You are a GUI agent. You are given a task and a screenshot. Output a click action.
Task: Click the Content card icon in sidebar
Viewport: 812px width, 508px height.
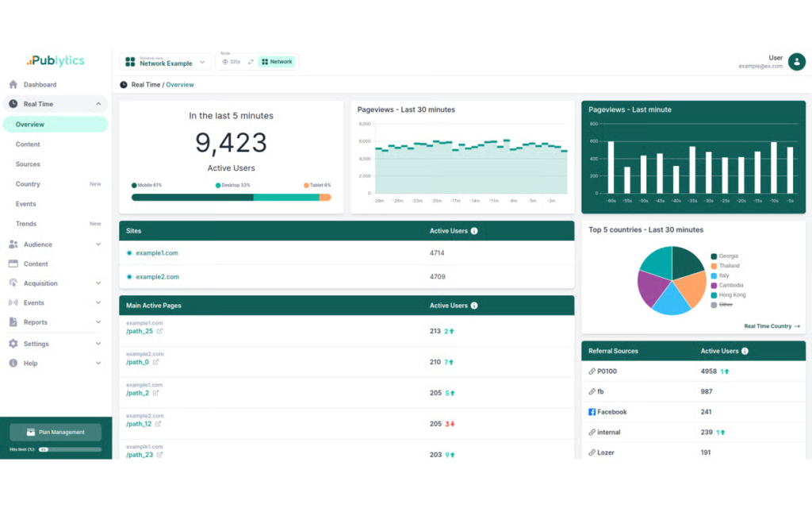[13, 264]
